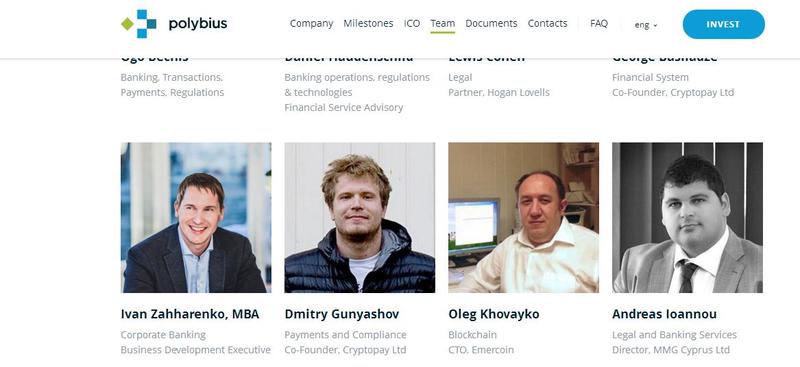Click the Oleg Khovayko name heading
The image size is (800, 367).
tap(494, 314)
